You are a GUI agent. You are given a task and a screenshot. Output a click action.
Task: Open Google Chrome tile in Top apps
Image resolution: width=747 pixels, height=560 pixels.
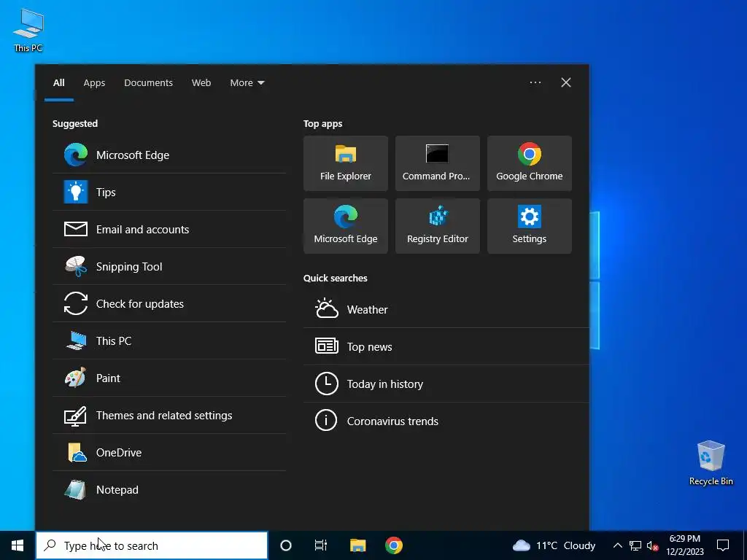[x=530, y=163]
